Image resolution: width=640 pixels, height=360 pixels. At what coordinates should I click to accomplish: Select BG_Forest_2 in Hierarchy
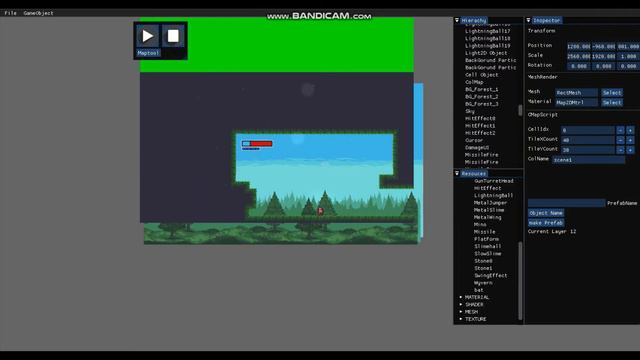[482, 97]
